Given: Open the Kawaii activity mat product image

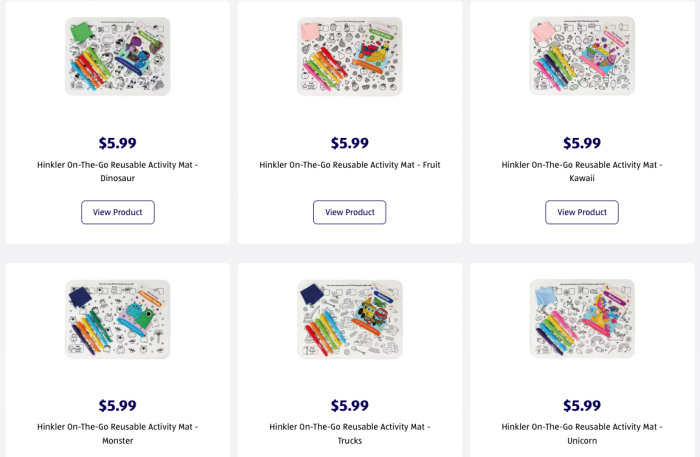Looking at the screenshot, I should tap(581, 56).
